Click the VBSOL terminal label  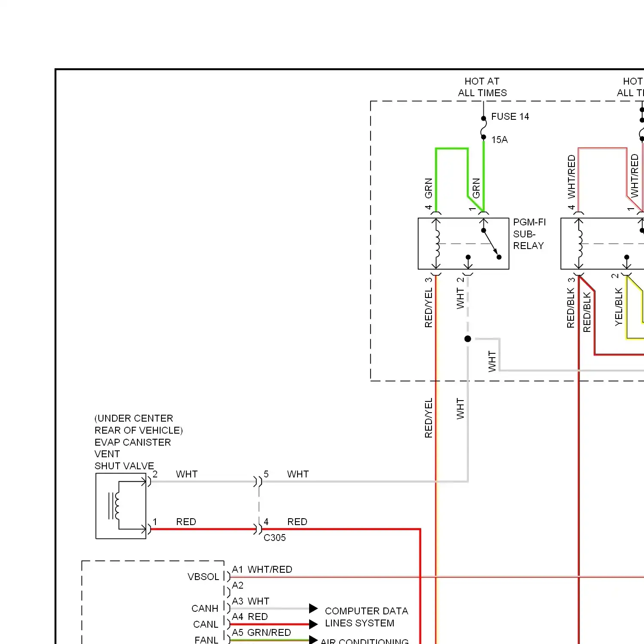[203, 577]
